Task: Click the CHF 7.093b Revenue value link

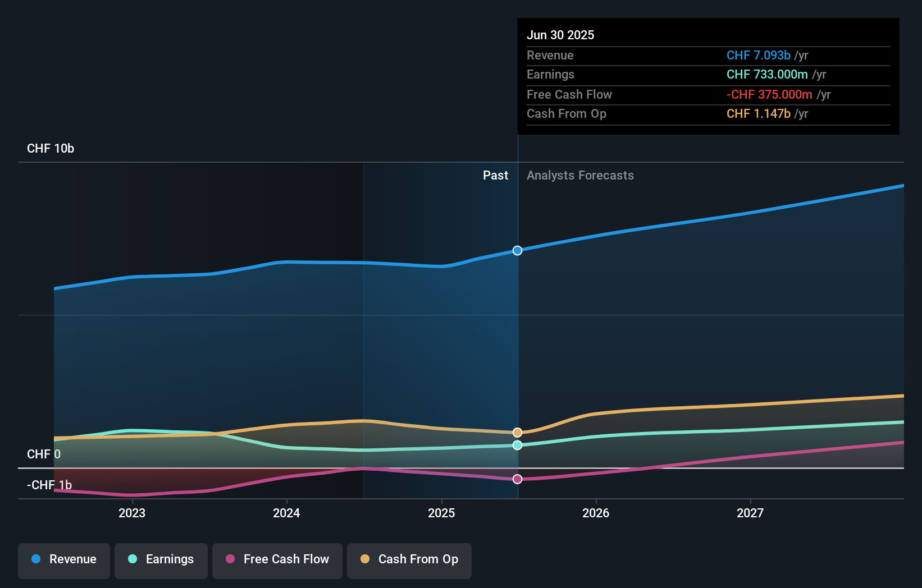Action: point(759,55)
